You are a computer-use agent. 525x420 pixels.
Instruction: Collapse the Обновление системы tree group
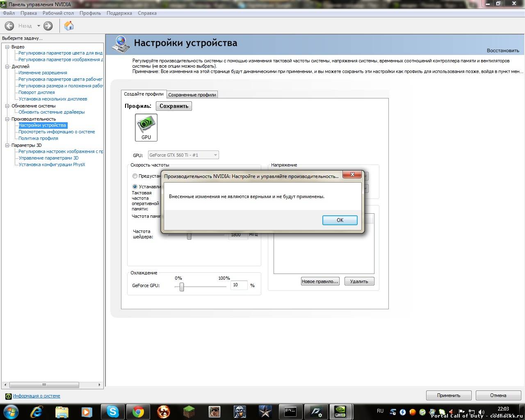(x=7, y=106)
